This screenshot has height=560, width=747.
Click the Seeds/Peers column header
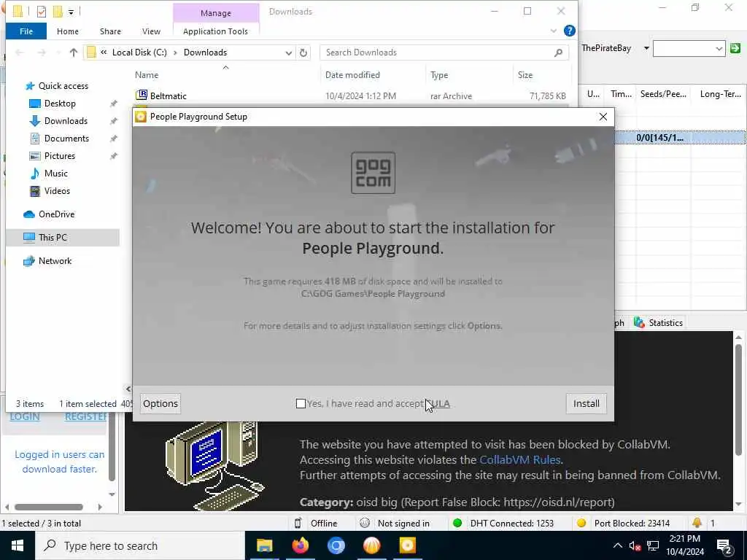click(663, 94)
